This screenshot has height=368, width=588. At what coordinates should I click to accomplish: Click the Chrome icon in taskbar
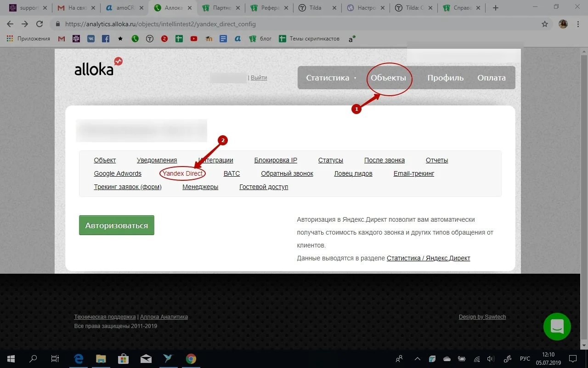coord(191,359)
